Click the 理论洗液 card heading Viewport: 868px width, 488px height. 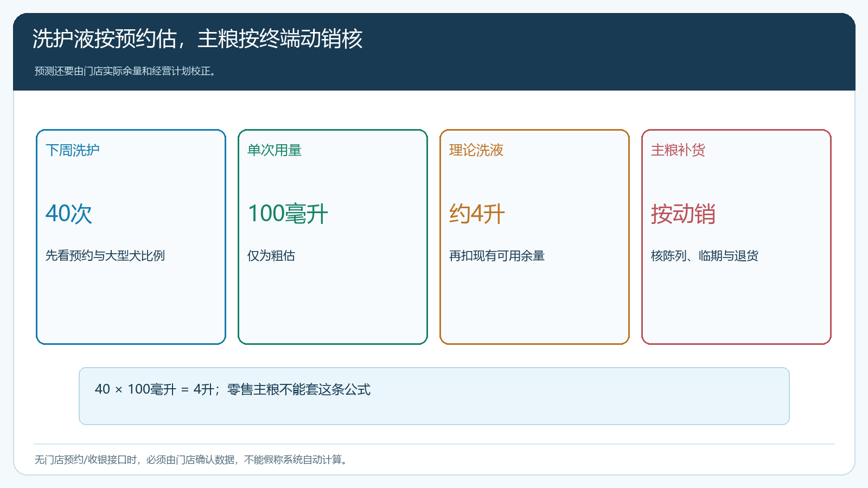tap(476, 150)
